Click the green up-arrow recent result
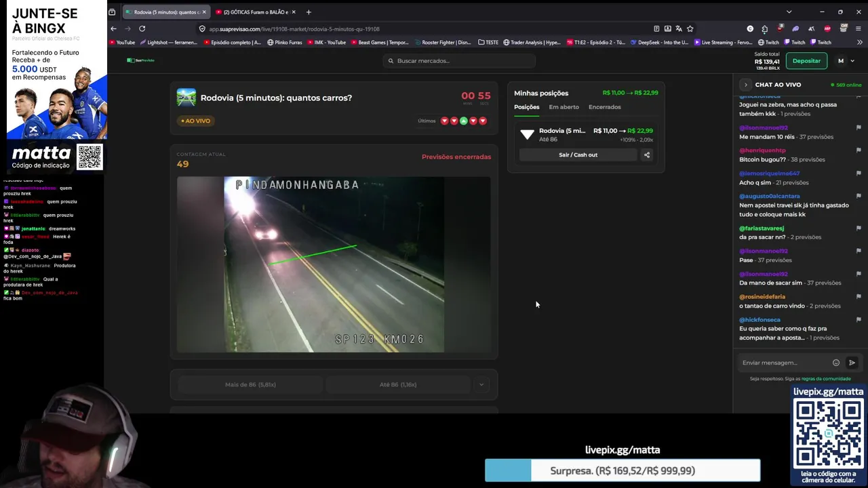 click(463, 121)
